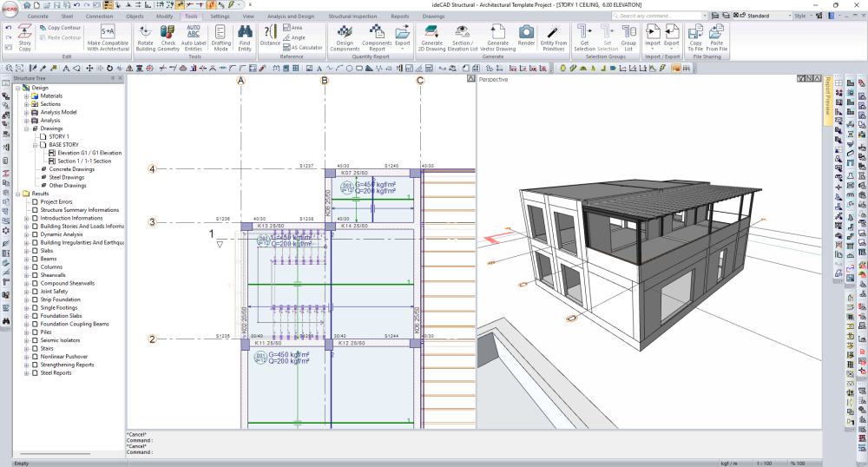This screenshot has height=467, width=868.
Task: Toggle Drafting Mode on the ribbon
Action: 221,36
